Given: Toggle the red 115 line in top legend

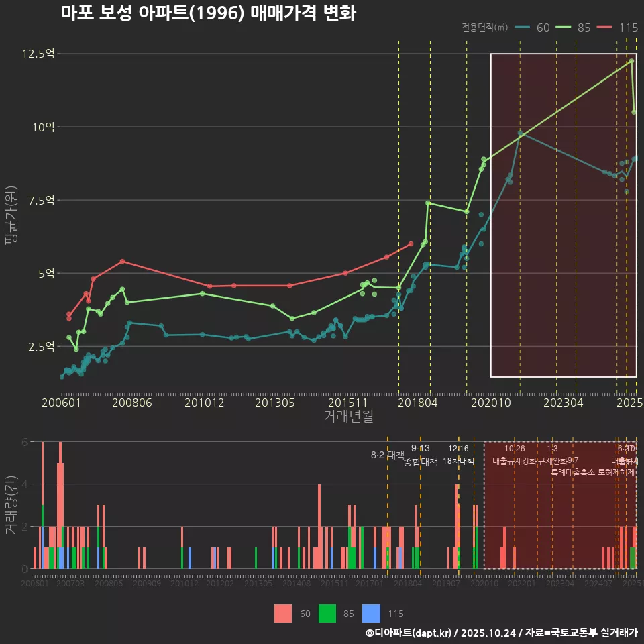Looking at the screenshot, I should 618,28.
